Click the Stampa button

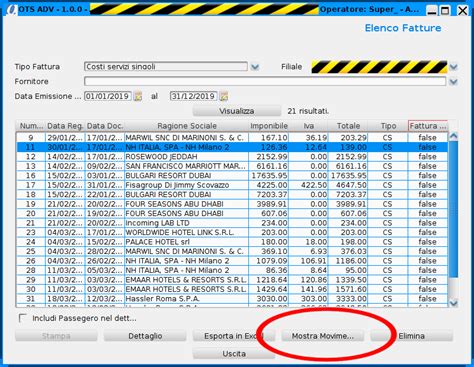[56, 336]
